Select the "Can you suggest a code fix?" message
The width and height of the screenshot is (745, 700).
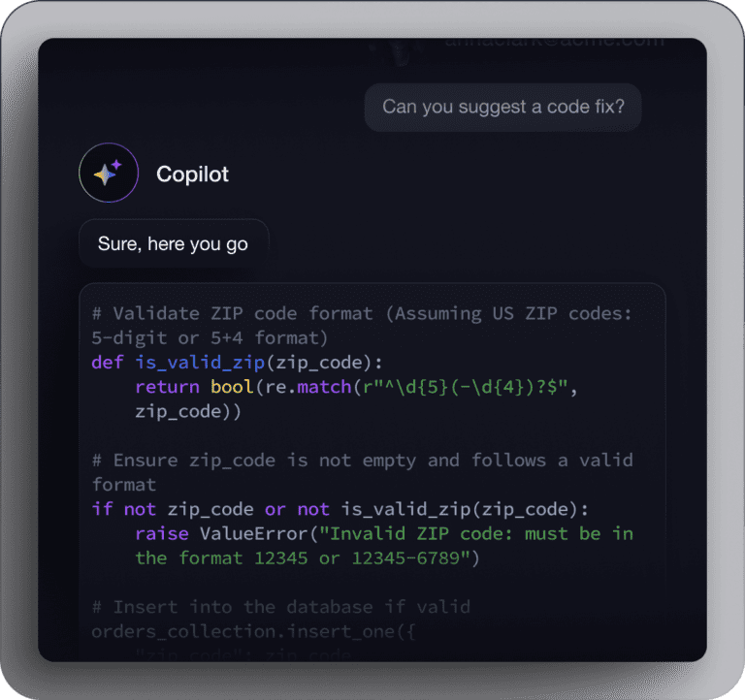pyautogui.click(x=502, y=107)
